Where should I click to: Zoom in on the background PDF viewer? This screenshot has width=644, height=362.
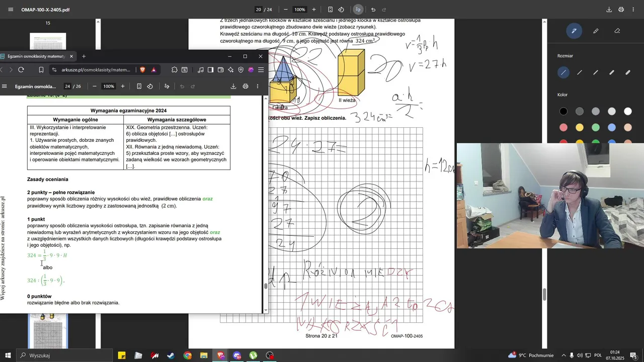[x=314, y=10]
